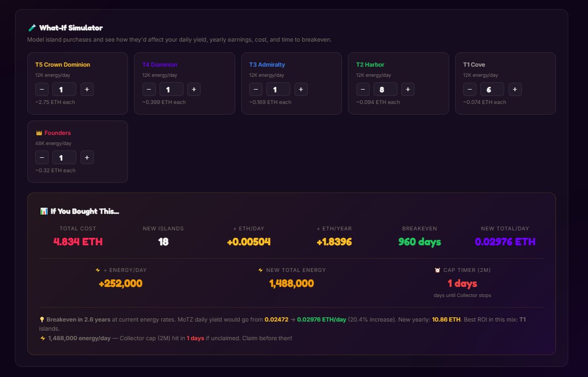Click the chart icon beside If You Bought This
The height and width of the screenshot is (377, 588).
tap(44, 212)
